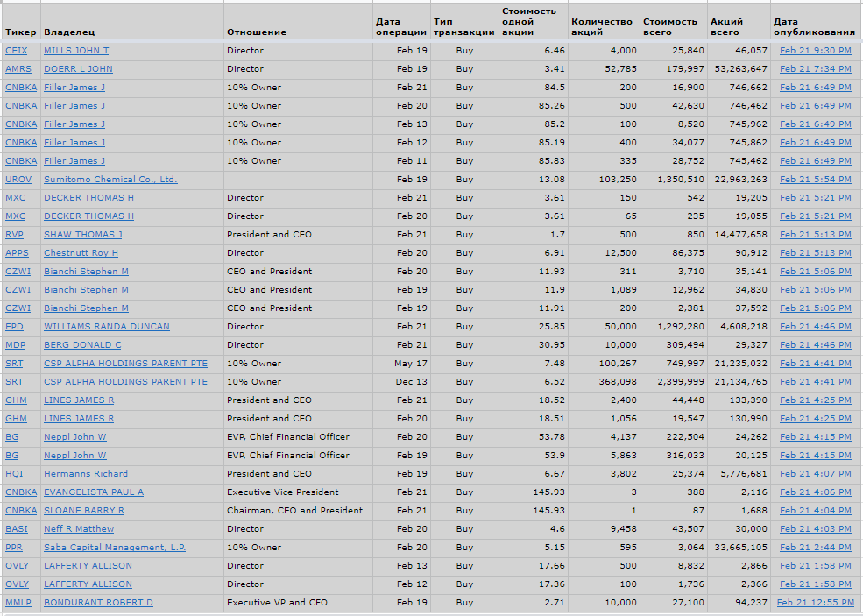Screen dimensions: 863x616
Task: Click CNBKA ticker in the 85.26 price row
Action: (x=21, y=106)
